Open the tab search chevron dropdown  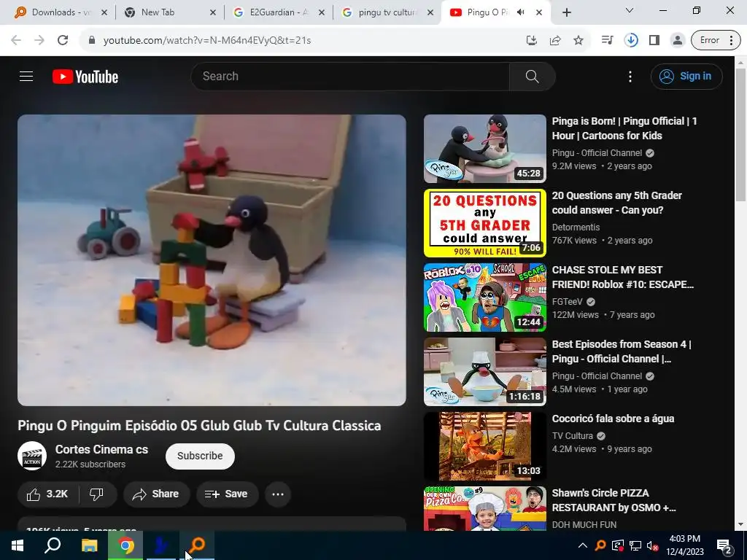tap(630, 10)
